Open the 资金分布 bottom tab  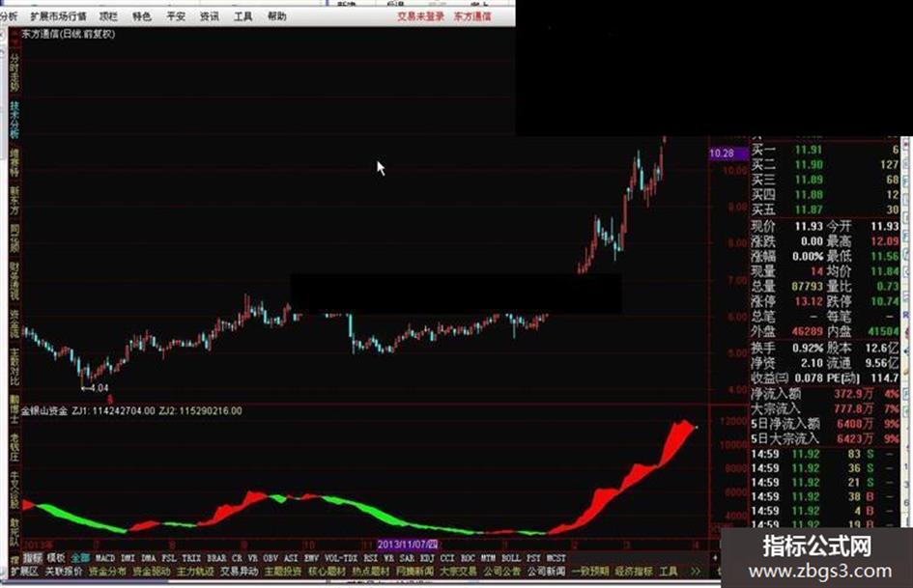point(107,572)
